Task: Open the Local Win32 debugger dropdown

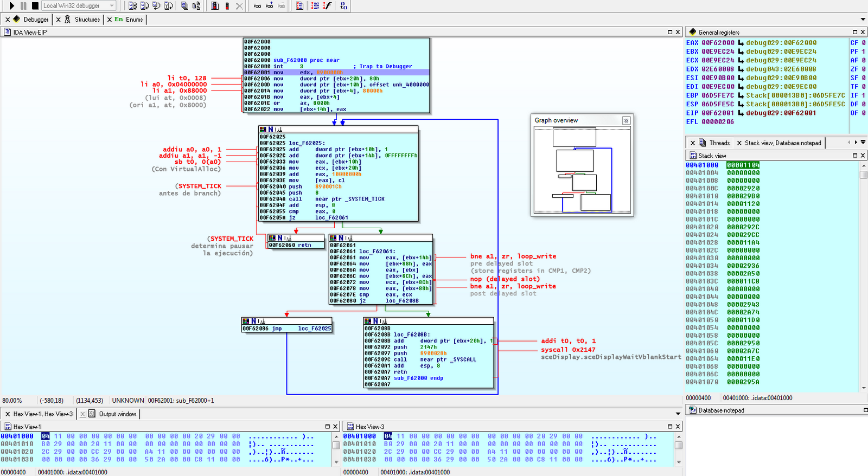Action: pyautogui.click(x=112, y=6)
